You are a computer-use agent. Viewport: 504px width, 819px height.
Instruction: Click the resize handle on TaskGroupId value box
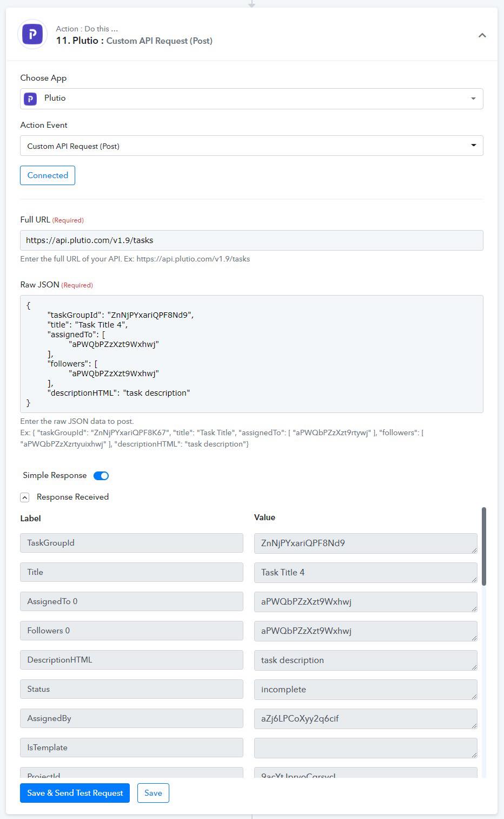(474, 550)
